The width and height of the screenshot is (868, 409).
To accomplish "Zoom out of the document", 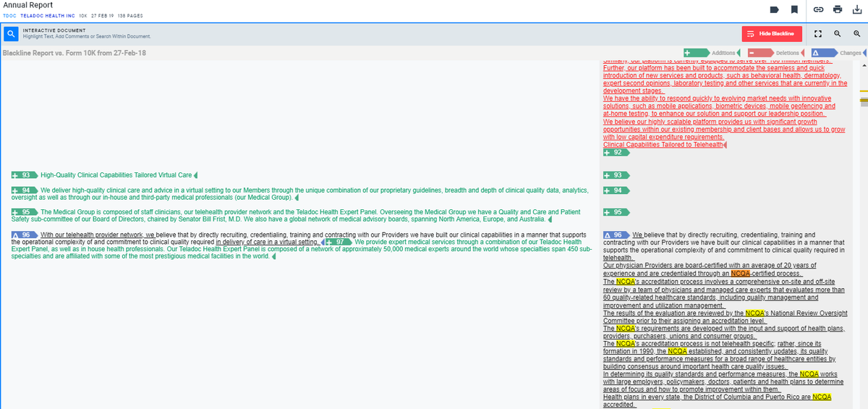I will (838, 33).
